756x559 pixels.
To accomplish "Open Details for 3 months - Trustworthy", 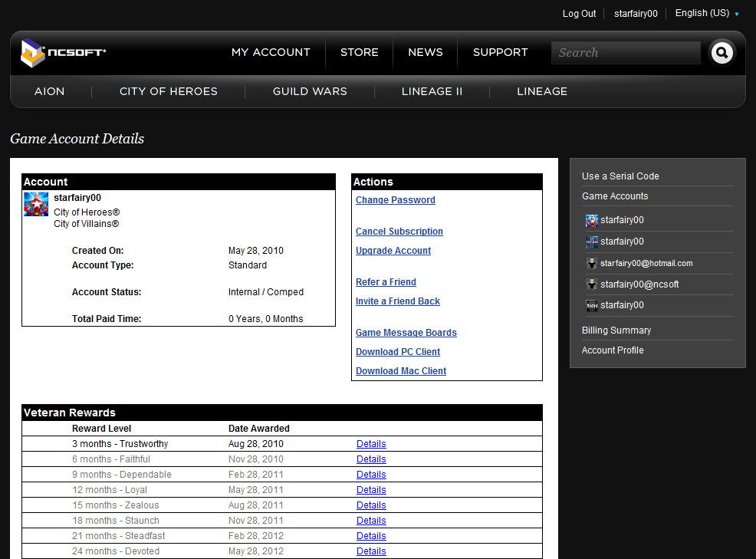I will click(x=371, y=444).
